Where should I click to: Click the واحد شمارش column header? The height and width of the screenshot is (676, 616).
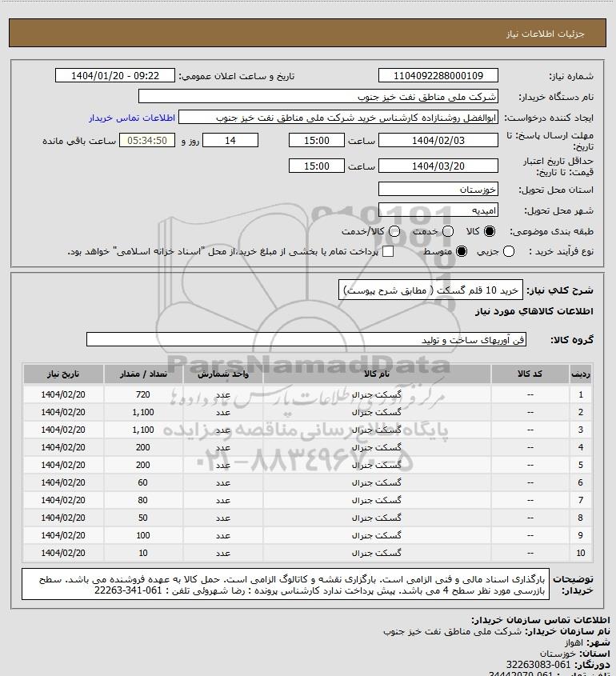tap(223, 374)
